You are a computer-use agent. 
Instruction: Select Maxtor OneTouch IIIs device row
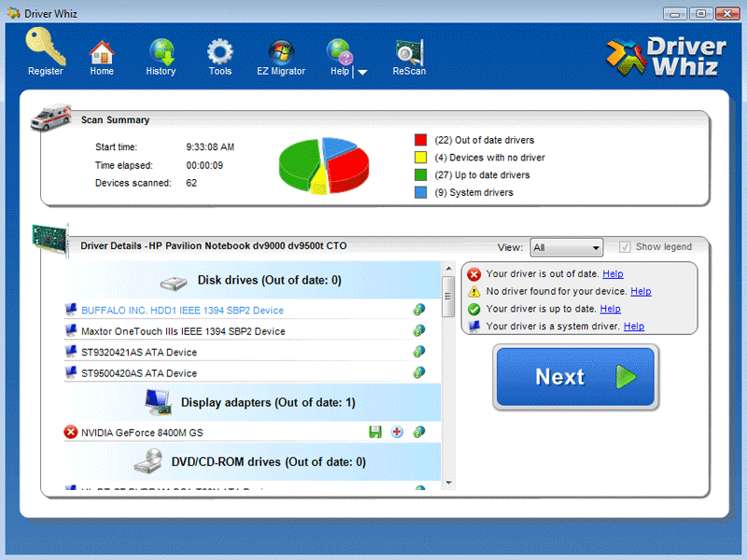246,331
